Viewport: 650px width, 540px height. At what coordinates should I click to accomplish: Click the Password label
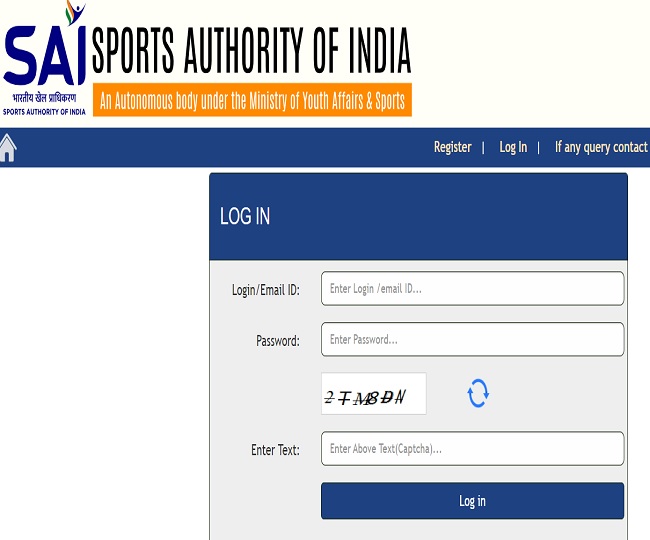[x=277, y=341]
